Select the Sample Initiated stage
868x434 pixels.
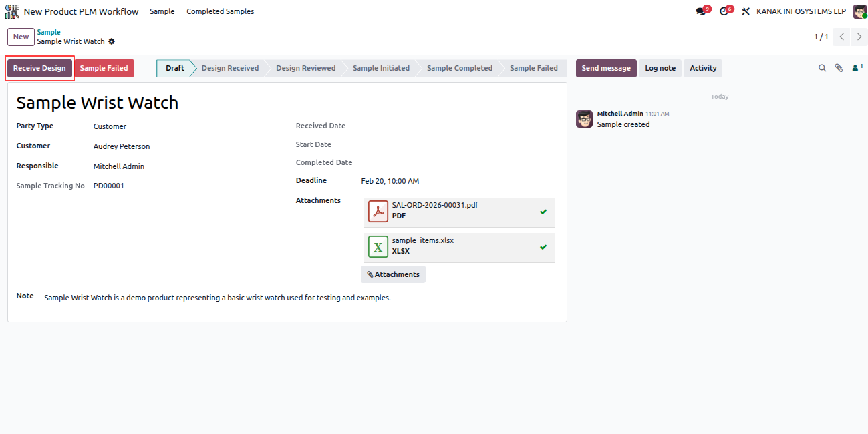[x=381, y=68]
